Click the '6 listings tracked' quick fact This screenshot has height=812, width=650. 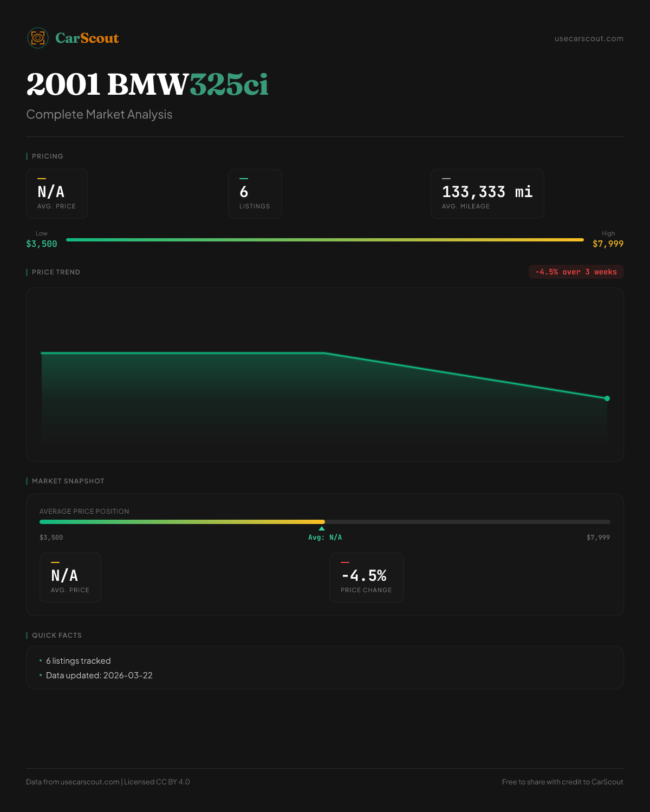click(x=78, y=661)
